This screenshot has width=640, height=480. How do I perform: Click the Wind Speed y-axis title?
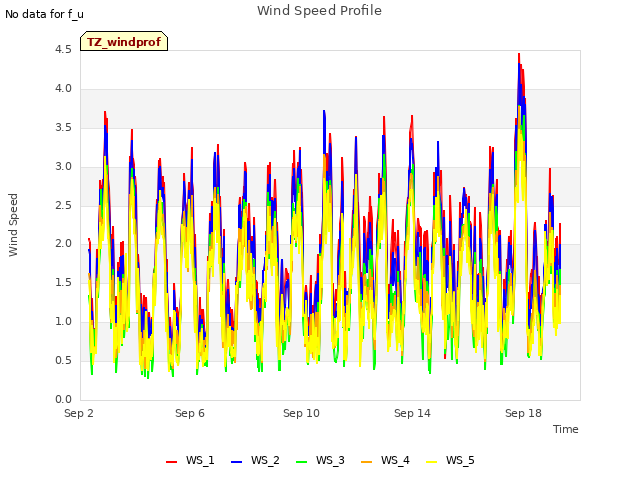click(x=13, y=225)
